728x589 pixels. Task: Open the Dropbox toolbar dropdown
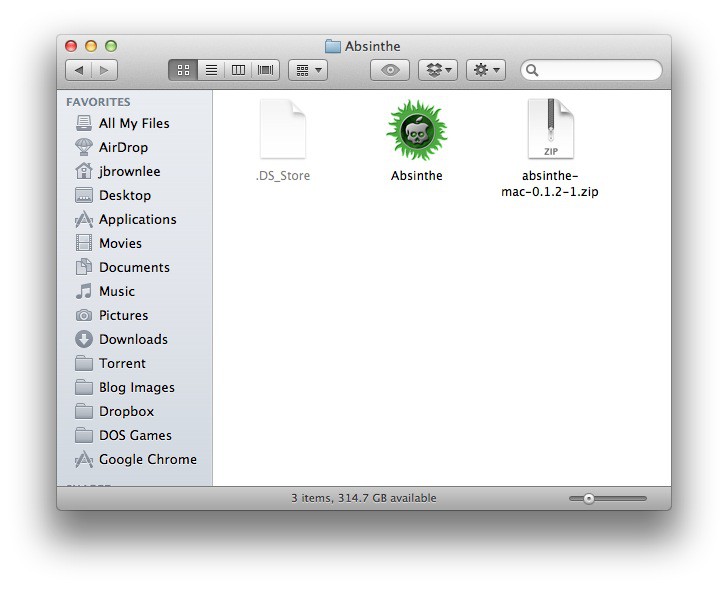438,70
